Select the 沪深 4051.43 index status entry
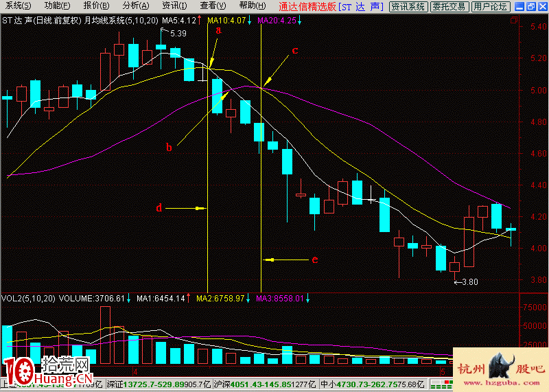This screenshot has width=549, height=392. tap(265, 384)
